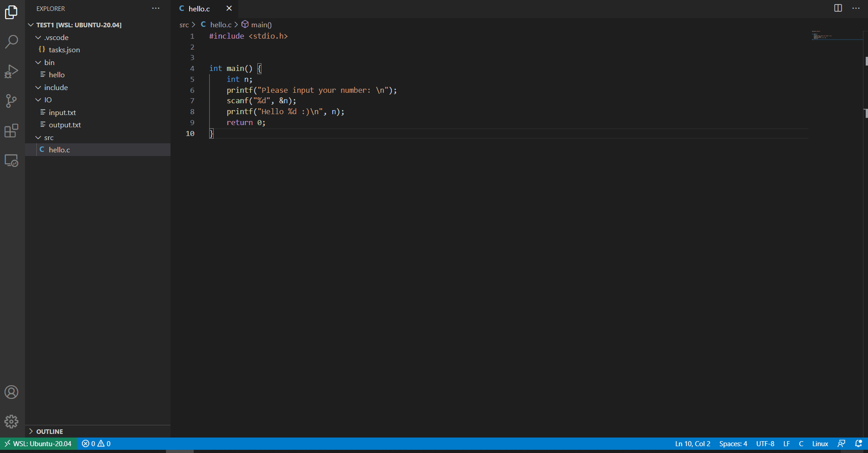The height and width of the screenshot is (453, 868).
Task: Open input.txt file
Action: 98,112
